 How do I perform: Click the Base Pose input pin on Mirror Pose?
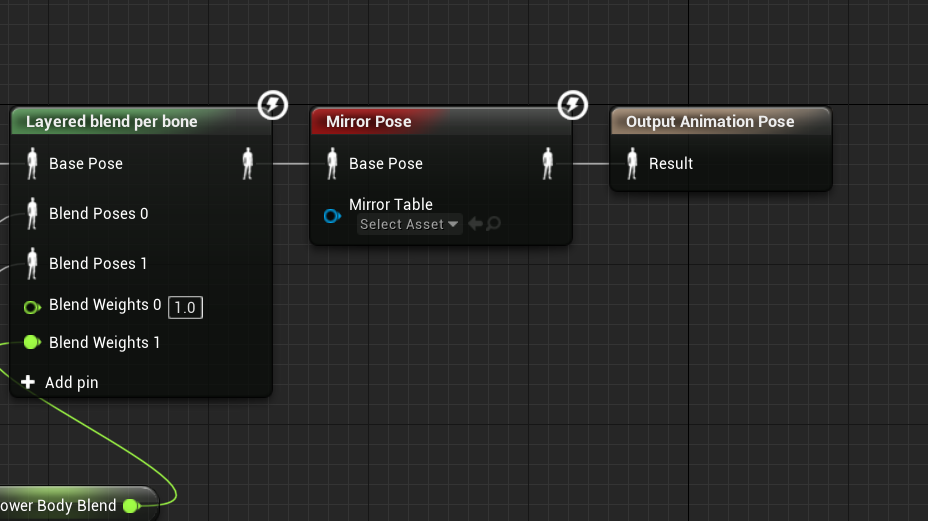coord(333,163)
